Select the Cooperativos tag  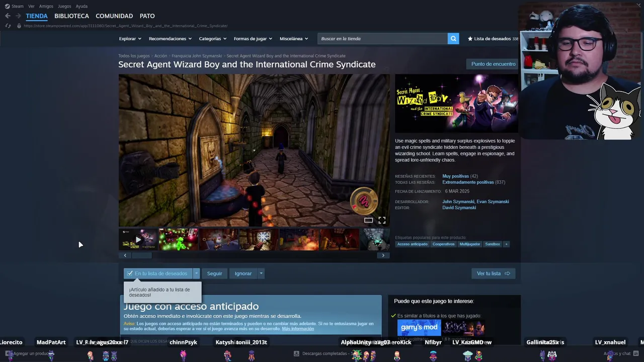(x=443, y=244)
